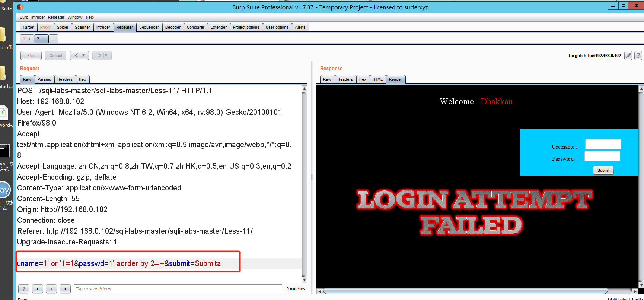The width and height of the screenshot is (644, 300).
Task: Click Submit in the rendered login form
Action: tap(603, 170)
